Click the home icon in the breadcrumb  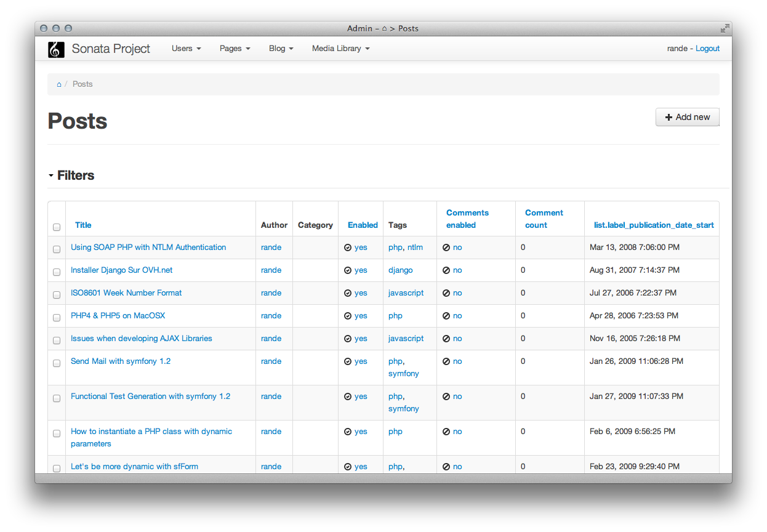coord(59,84)
